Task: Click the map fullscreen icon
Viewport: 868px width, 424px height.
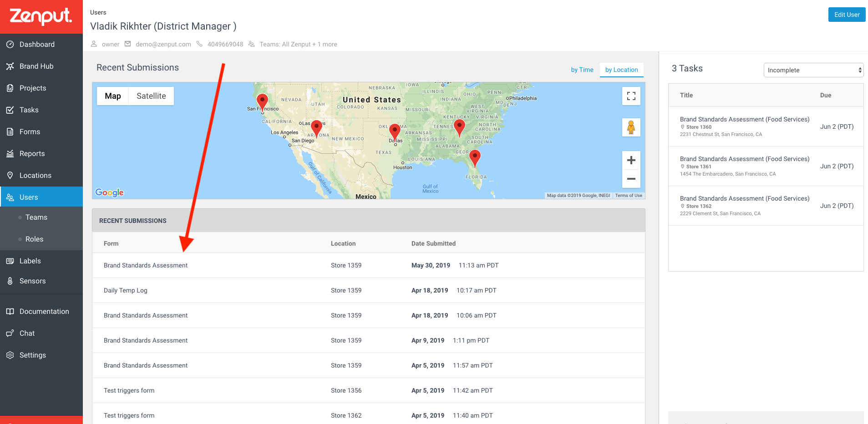Action: tap(631, 96)
